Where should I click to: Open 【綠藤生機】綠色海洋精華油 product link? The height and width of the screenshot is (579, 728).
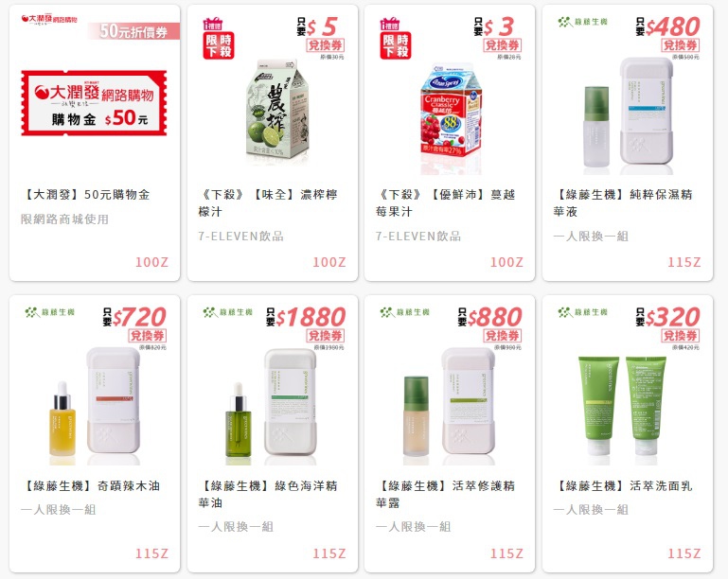(x=268, y=494)
